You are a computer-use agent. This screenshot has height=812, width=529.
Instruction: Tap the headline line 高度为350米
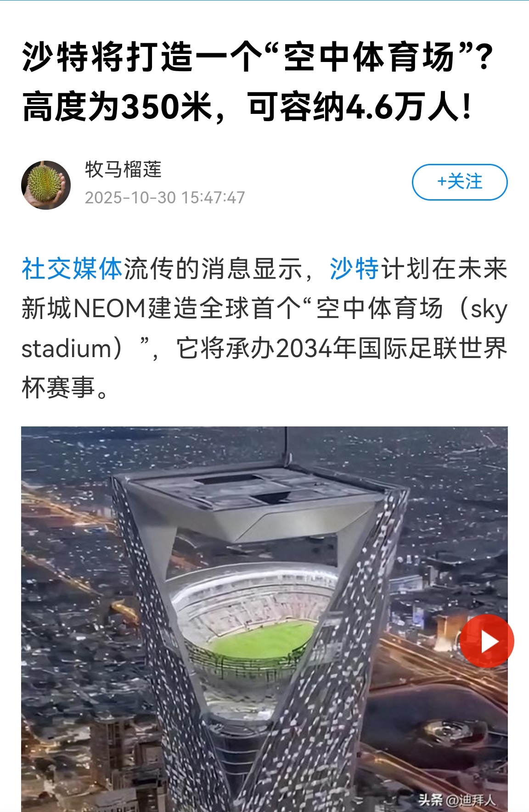[117, 107]
